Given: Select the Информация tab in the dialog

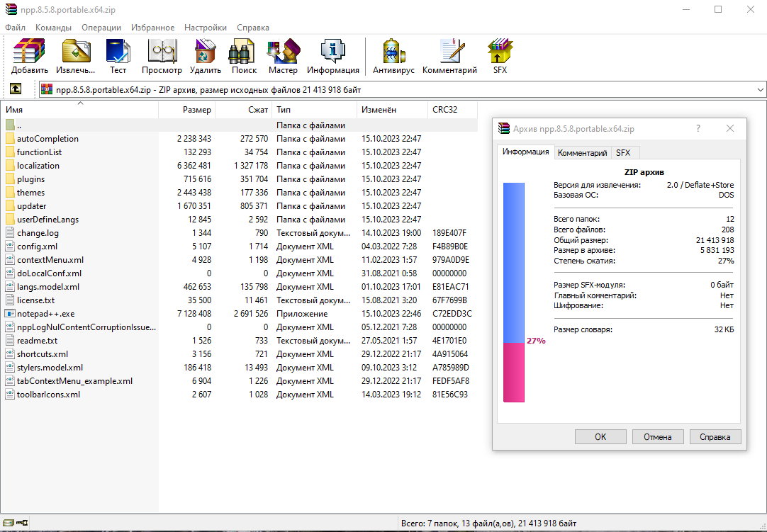Looking at the screenshot, I should pos(526,152).
